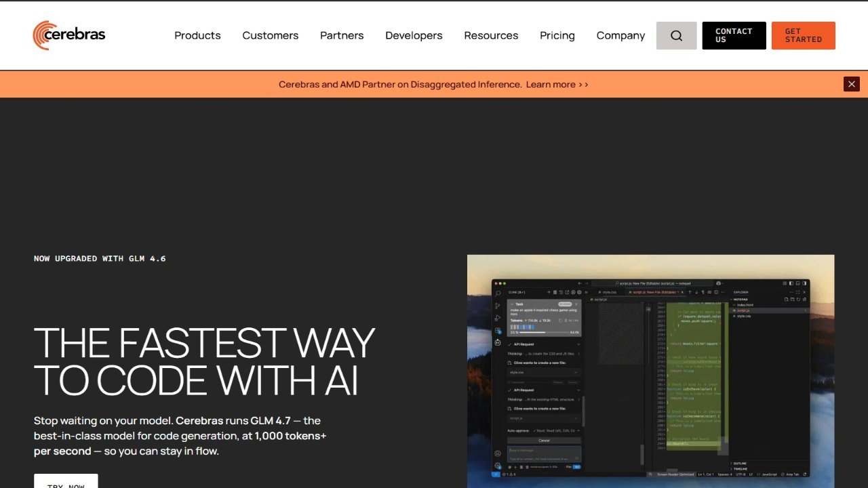The height and width of the screenshot is (488, 868).
Task: Open the code editor demo image
Action: [651, 371]
